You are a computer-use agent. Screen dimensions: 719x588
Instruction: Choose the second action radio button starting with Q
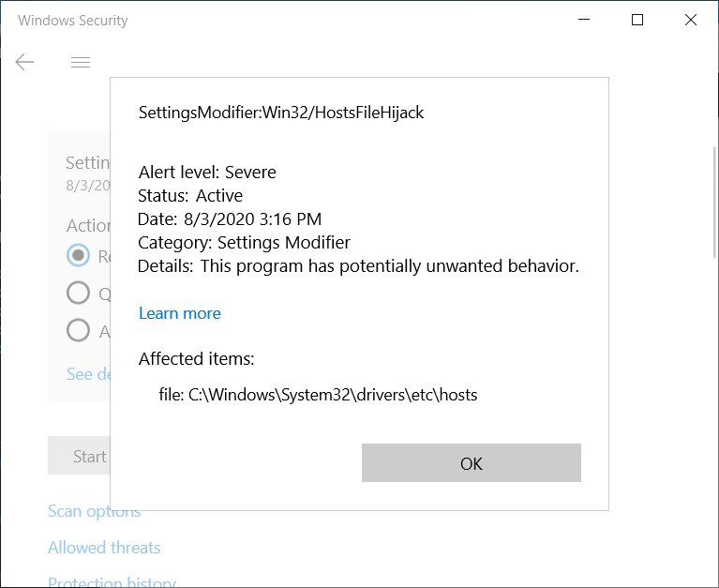(78, 293)
